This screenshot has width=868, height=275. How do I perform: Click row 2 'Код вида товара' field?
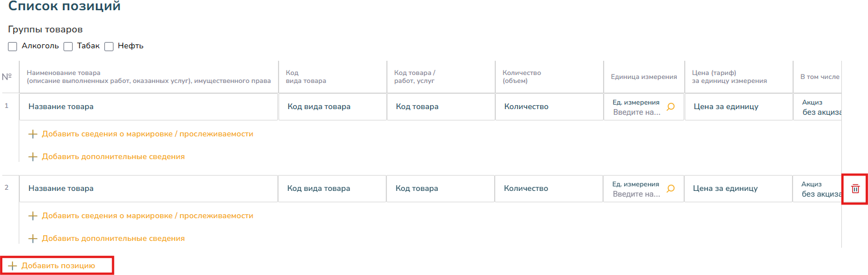[332, 189]
